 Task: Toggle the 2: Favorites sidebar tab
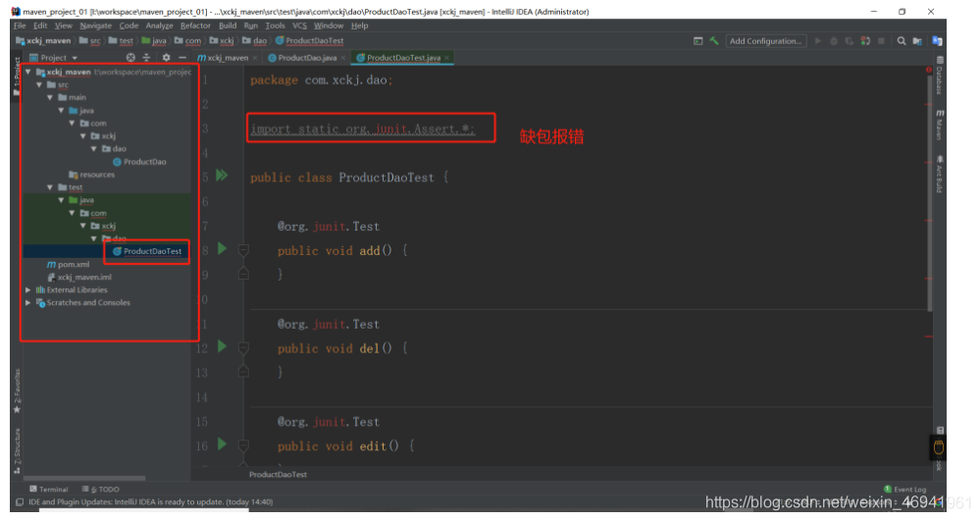17,391
